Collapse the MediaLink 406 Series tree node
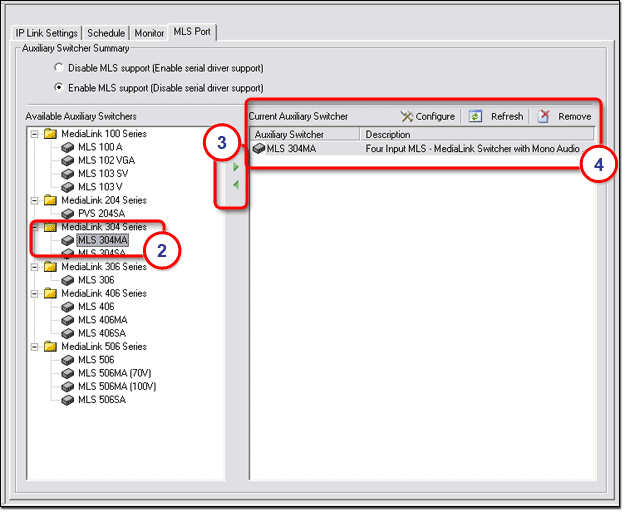Viewport: 630px width, 513px height. click(35, 293)
